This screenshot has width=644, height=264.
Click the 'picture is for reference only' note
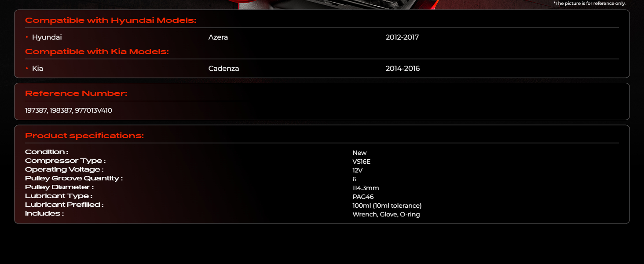(589, 3)
